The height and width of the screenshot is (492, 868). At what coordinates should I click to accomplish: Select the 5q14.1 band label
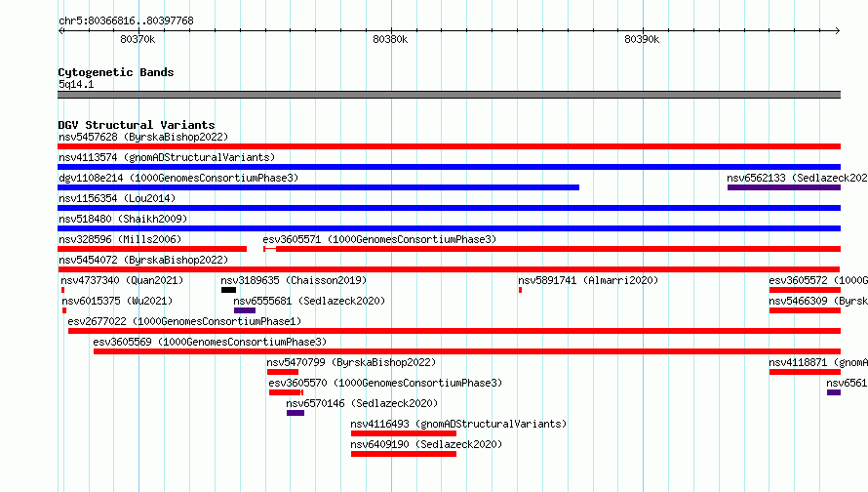76,84
